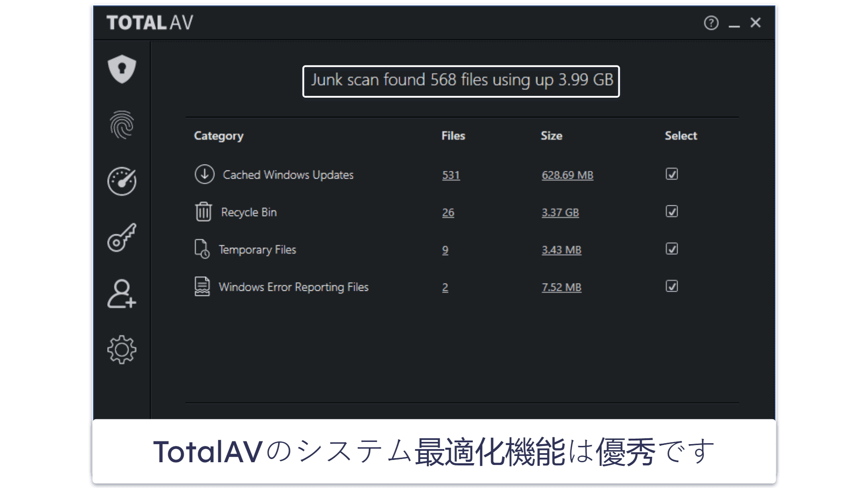Click the 3.43 MB size link
Image resolution: width=868 pixels, height=488 pixels.
[x=561, y=250]
